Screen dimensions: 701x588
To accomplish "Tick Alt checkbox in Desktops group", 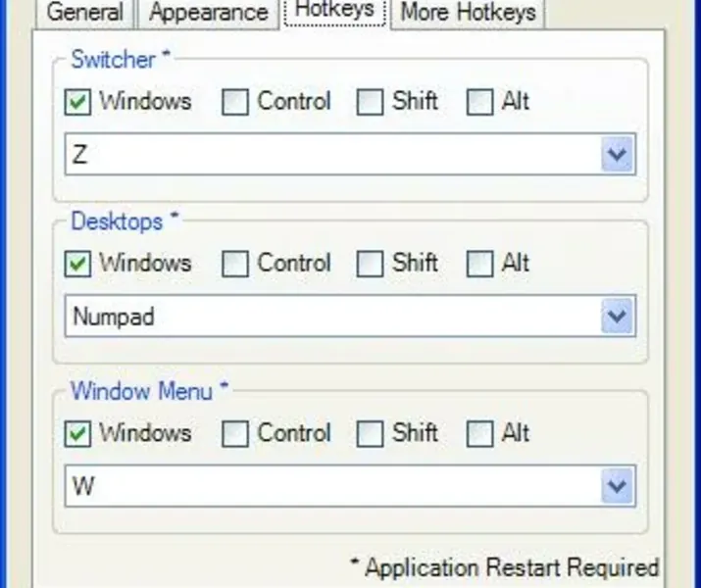I will coord(479,264).
